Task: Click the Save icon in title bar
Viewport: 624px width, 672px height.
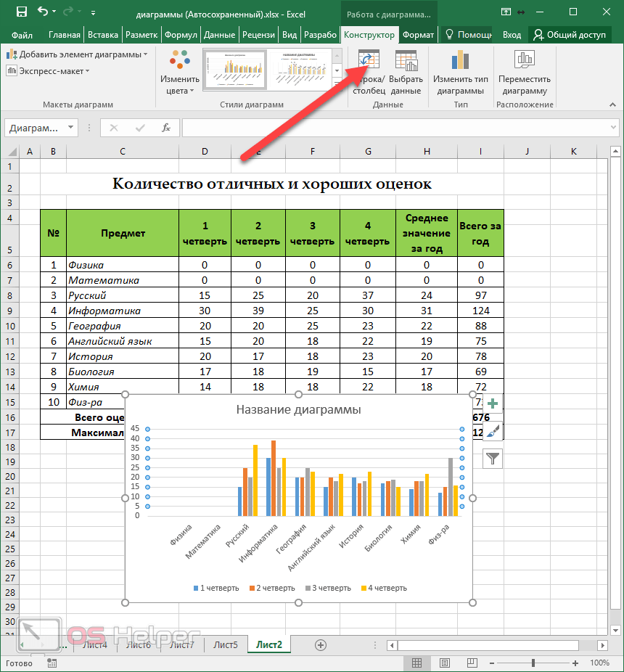Action: tap(21, 12)
